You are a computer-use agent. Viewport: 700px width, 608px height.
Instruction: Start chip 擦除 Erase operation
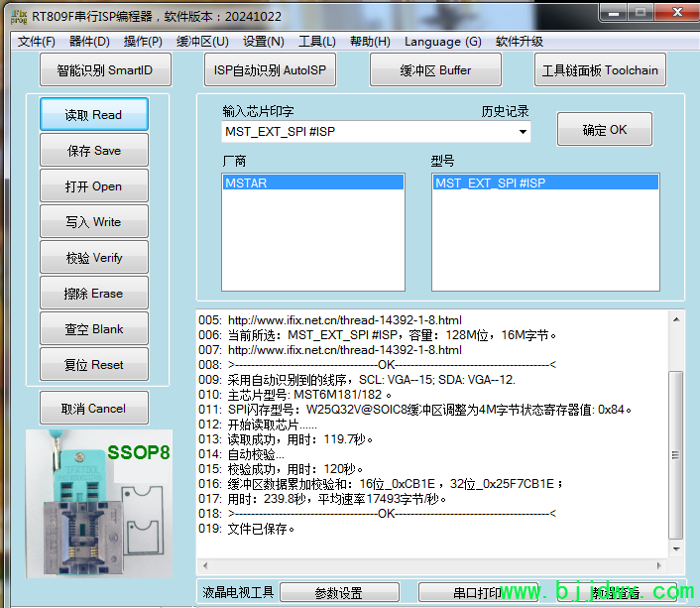point(94,294)
